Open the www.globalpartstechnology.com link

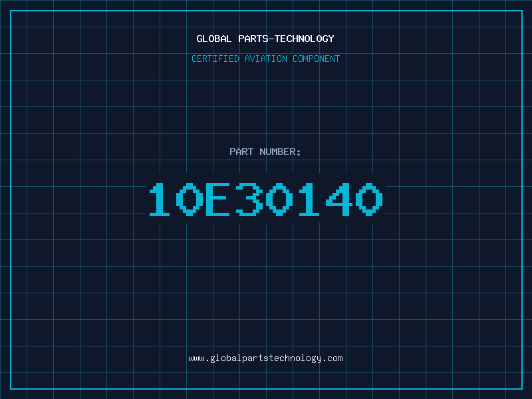click(x=265, y=358)
